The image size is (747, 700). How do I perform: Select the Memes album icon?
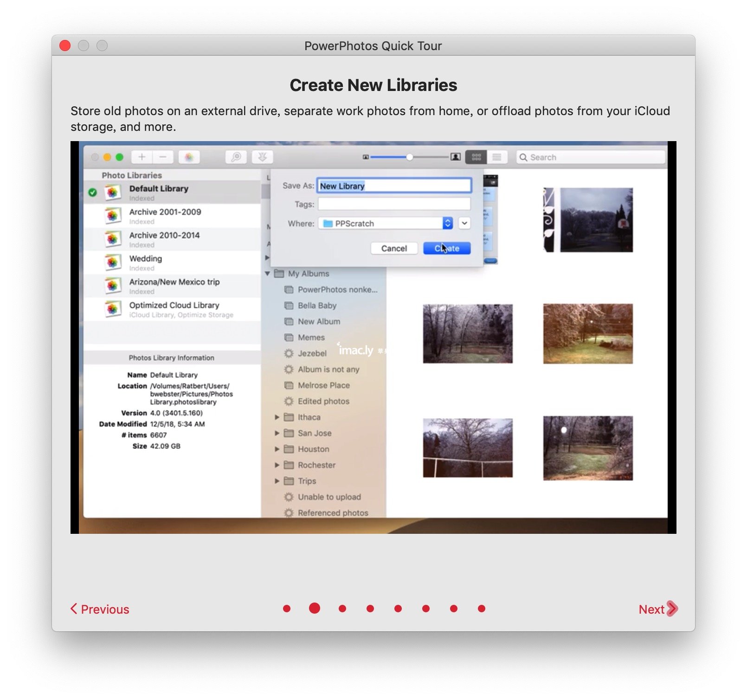pos(289,337)
